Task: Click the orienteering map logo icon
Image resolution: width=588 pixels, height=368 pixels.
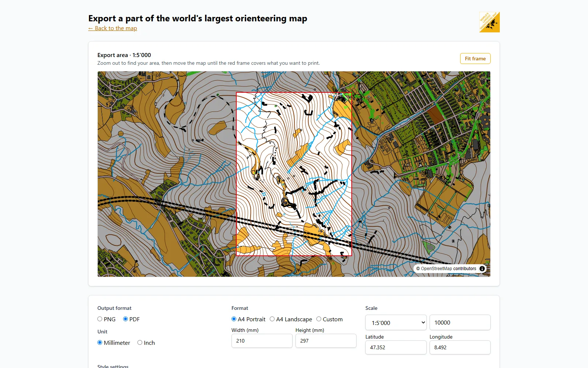Action: point(489,22)
